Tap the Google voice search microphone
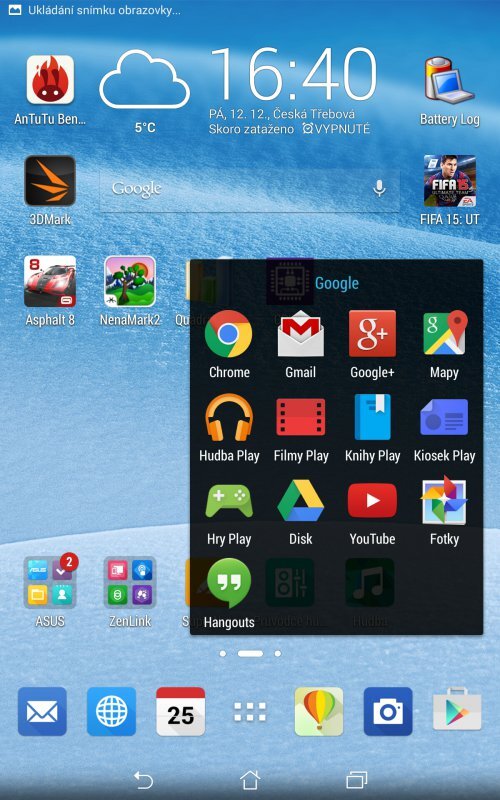 coord(379,188)
